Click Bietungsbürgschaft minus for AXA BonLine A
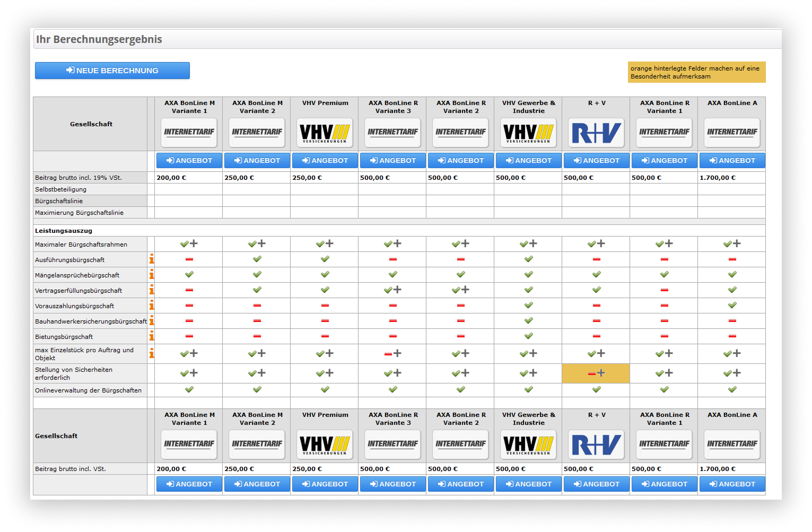Viewport: 812px width, 532px height. pyautogui.click(x=732, y=336)
